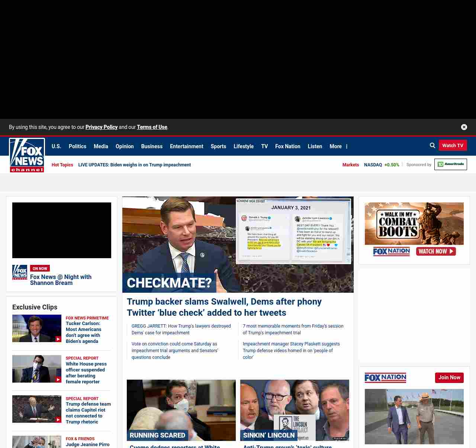Click the small Fox News logo beside On Now
This screenshot has width=476, height=448.
tap(20, 272)
